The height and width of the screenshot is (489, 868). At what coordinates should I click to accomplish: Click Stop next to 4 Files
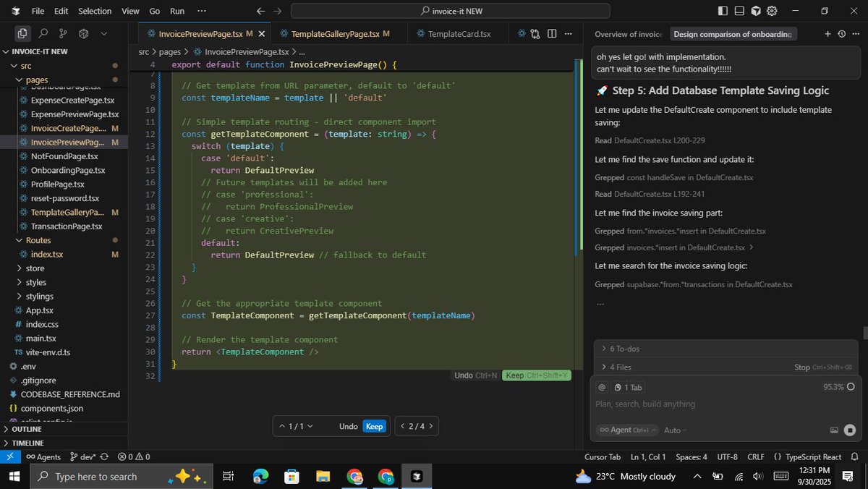point(823,367)
